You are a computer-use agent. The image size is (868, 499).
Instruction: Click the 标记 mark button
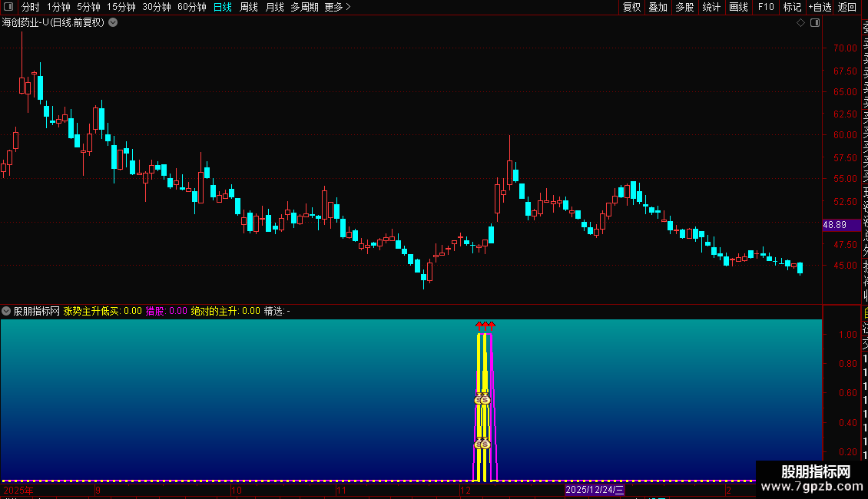[792, 7]
